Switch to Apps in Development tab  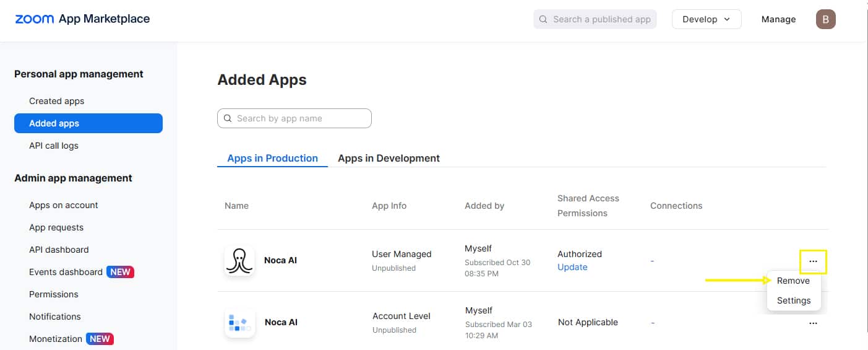pos(389,158)
